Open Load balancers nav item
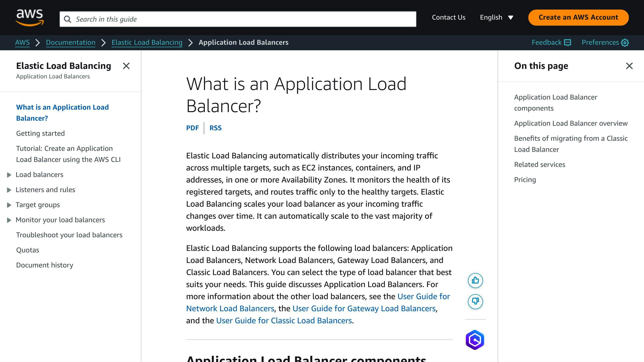The image size is (644, 362). 39,174
